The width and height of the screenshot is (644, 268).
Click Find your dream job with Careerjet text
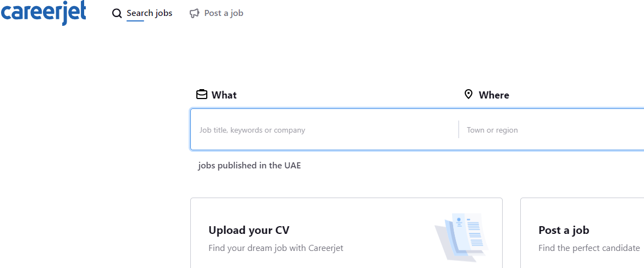[276, 248]
